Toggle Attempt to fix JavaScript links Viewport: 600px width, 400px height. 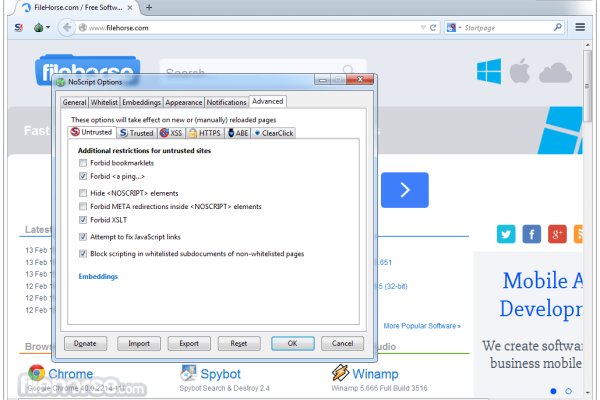click(x=83, y=237)
